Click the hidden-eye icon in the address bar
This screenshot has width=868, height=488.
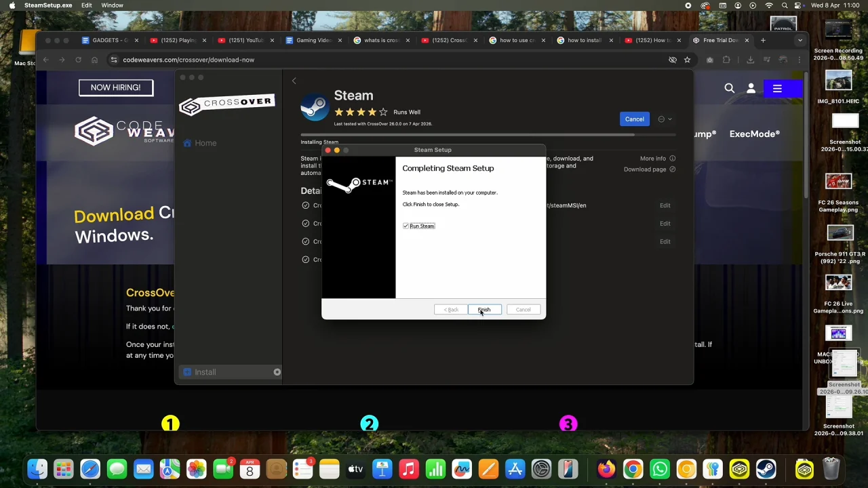[672, 60]
